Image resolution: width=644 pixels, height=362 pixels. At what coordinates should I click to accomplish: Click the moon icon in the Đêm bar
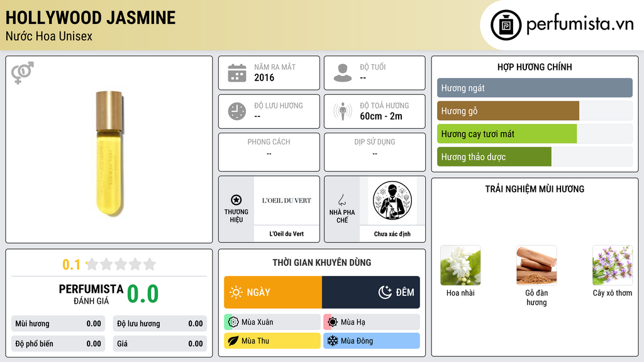click(385, 292)
